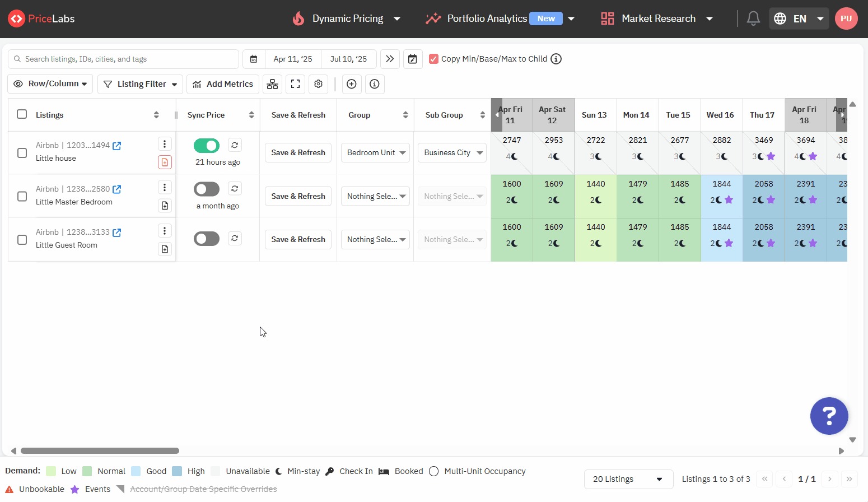
Task: Open the EN language selector
Action: [799, 18]
